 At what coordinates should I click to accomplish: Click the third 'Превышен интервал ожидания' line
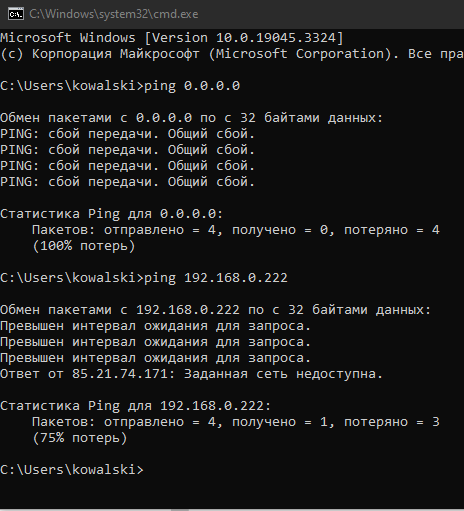click(155, 358)
